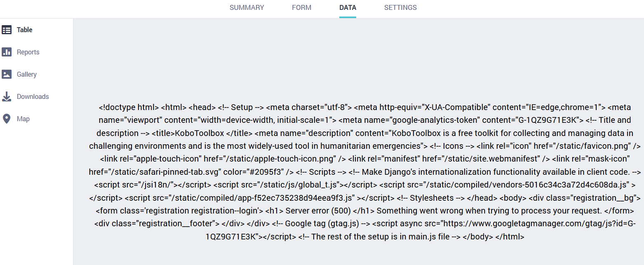Click the Reports bar chart icon
The height and width of the screenshot is (265, 644).
click(x=7, y=52)
